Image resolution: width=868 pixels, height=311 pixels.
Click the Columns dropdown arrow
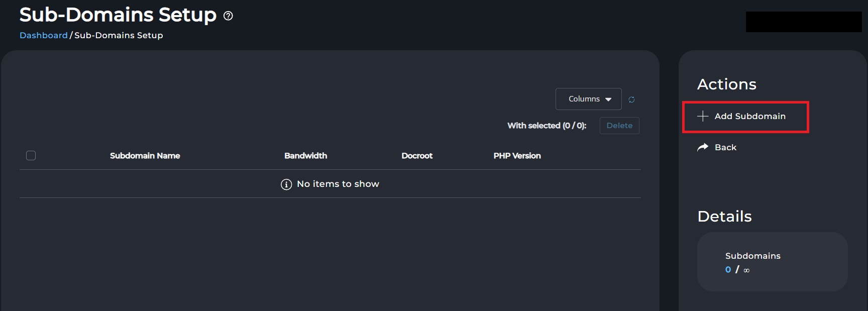click(608, 99)
